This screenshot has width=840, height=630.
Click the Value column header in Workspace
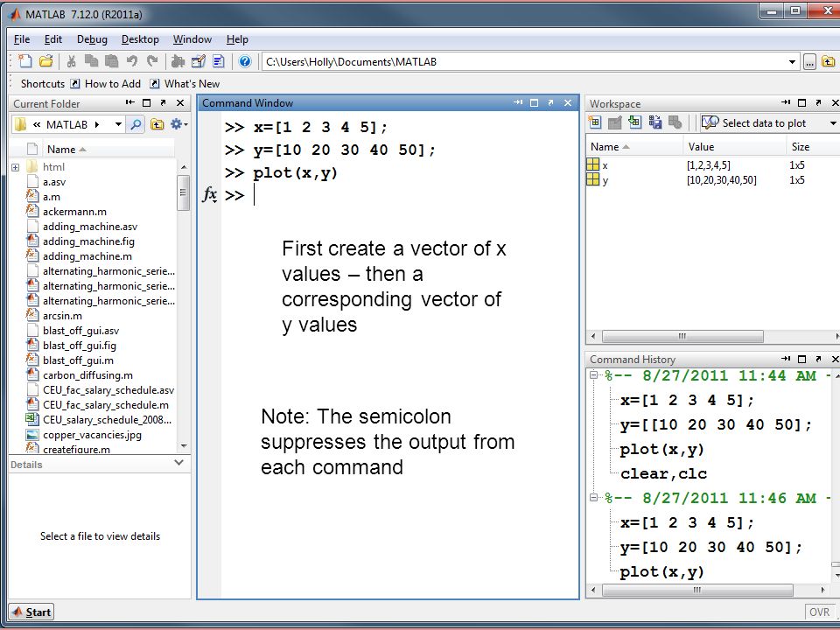click(734, 147)
